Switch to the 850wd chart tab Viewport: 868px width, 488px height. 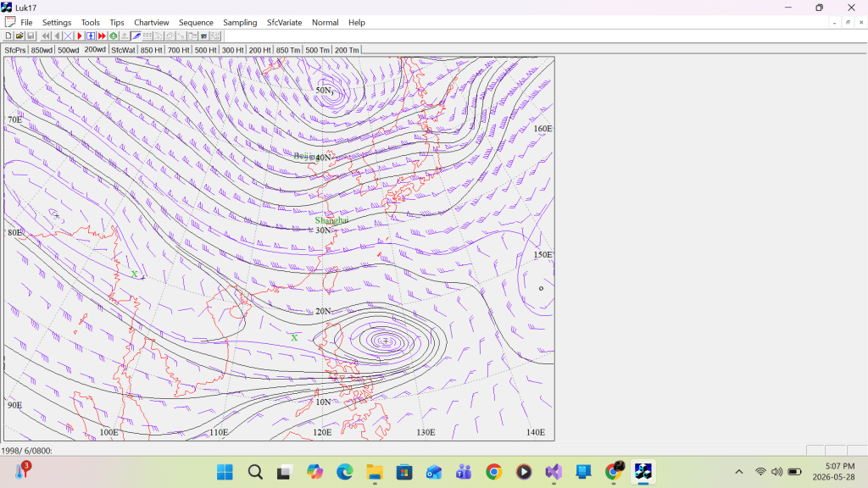42,50
